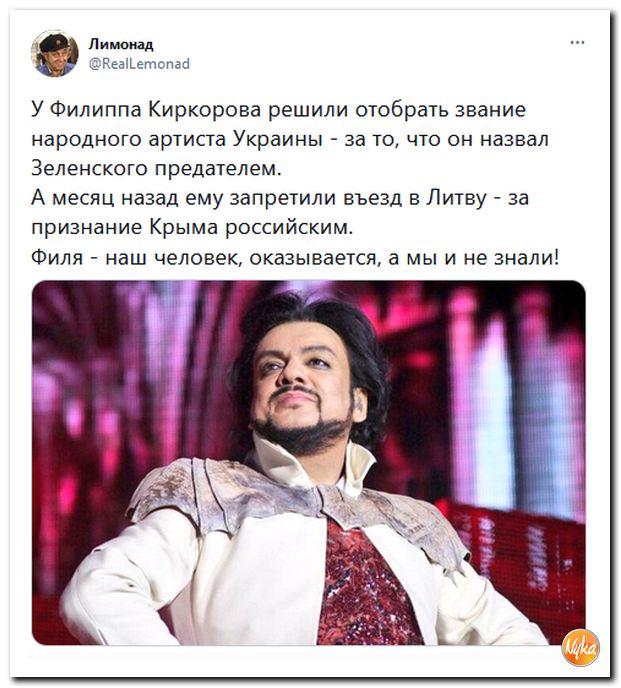The image size is (621, 688).
Task: Open the attached concert photo
Action: (x=309, y=463)
